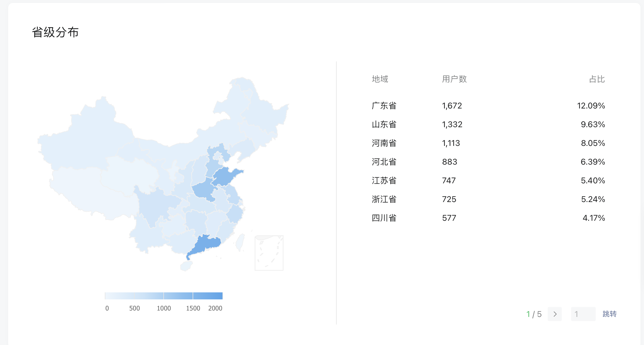
Task: Click the legend segment 1000-1500
Action: (x=178, y=296)
